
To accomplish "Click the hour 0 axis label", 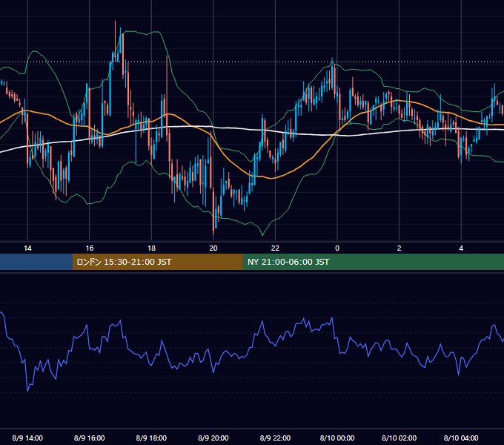I will (337, 248).
